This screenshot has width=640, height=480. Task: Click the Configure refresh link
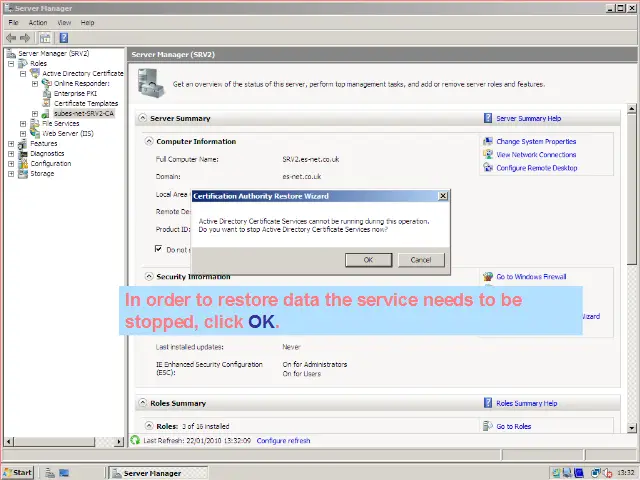tap(283, 440)
